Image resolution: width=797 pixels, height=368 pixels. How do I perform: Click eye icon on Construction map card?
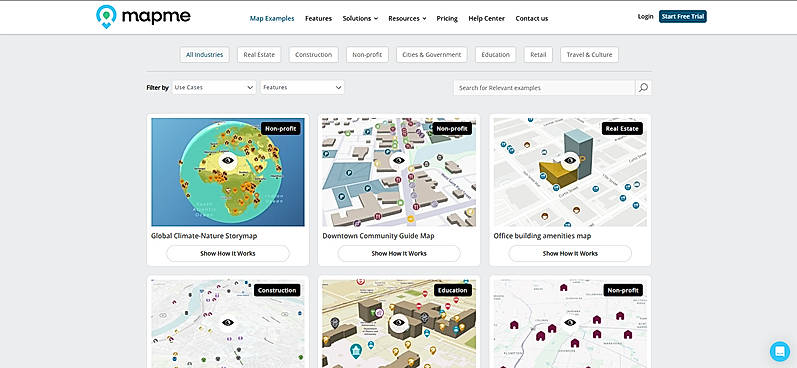228,322
